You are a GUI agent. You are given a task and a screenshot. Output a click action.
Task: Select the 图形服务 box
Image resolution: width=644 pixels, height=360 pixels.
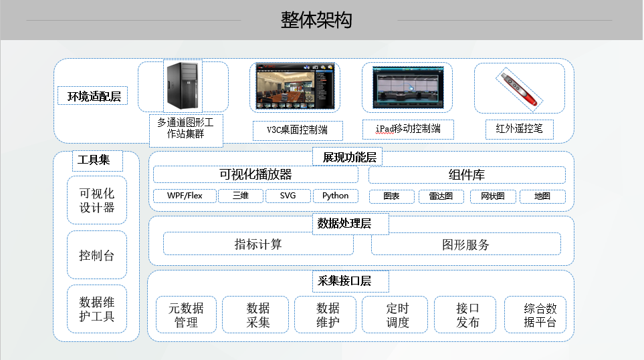(x=466, y=244)
